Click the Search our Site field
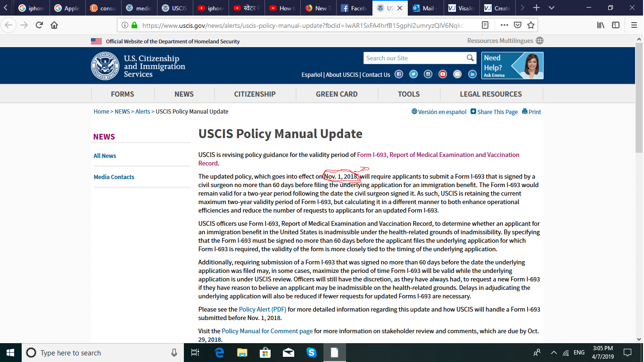 (x=414, y=58)
